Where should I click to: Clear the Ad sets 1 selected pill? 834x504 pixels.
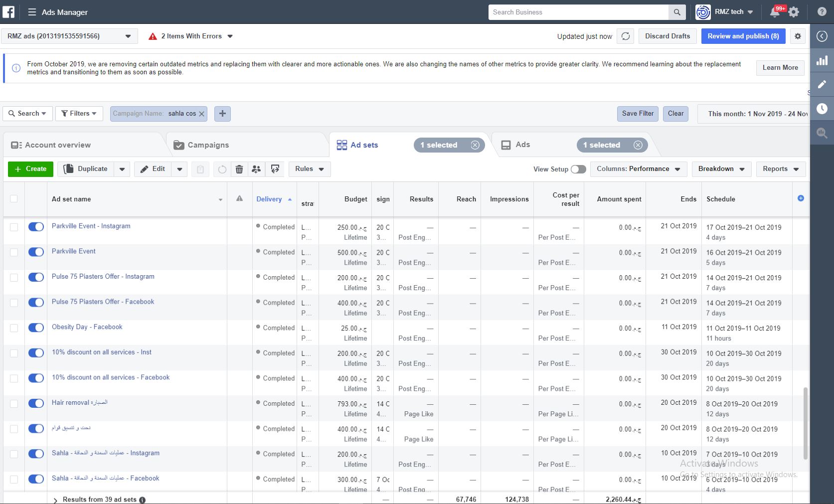(475, 145)
